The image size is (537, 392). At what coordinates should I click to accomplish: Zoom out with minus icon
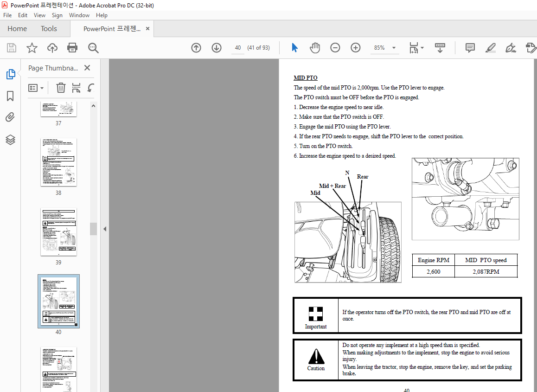(335, 48)
